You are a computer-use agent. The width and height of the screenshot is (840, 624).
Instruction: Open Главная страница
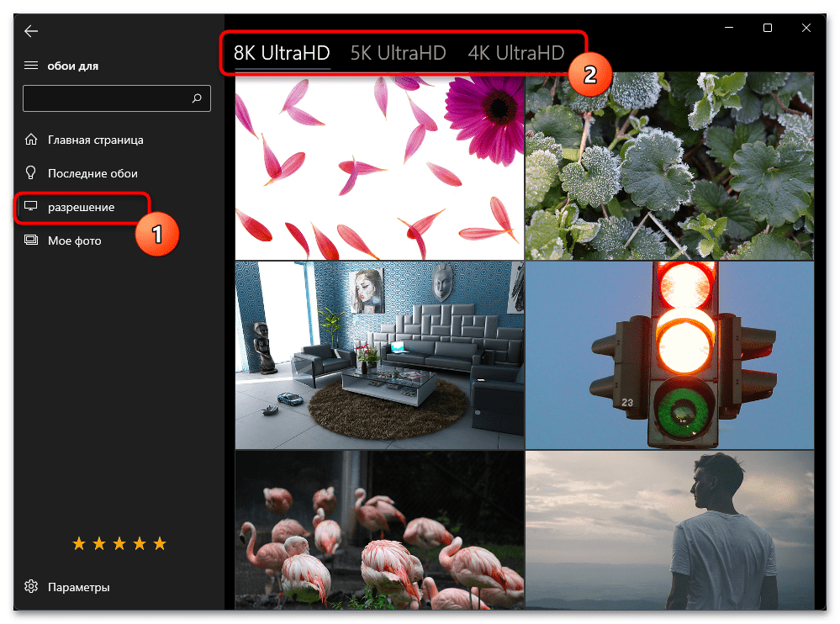click(95, 140)
